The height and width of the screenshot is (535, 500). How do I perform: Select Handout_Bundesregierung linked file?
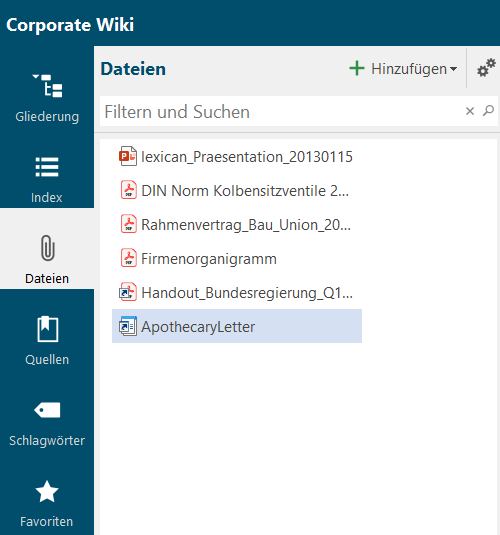pyautogui.click(x=237, y=292)
